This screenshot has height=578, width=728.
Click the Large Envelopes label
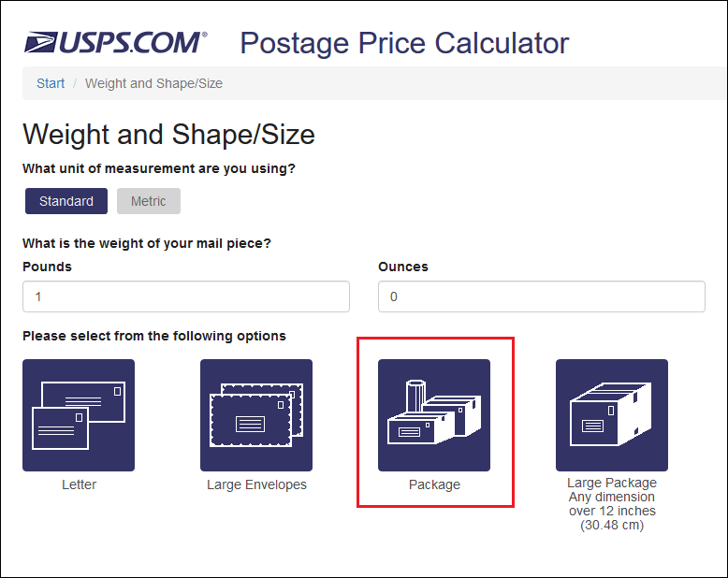(x=256, y=484)
